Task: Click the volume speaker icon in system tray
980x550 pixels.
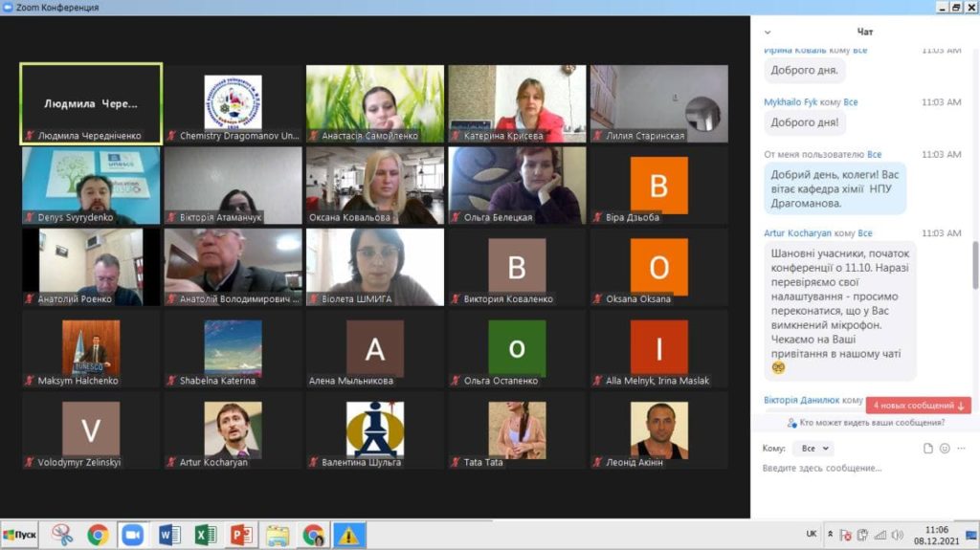Action: (x=897, y=535)
